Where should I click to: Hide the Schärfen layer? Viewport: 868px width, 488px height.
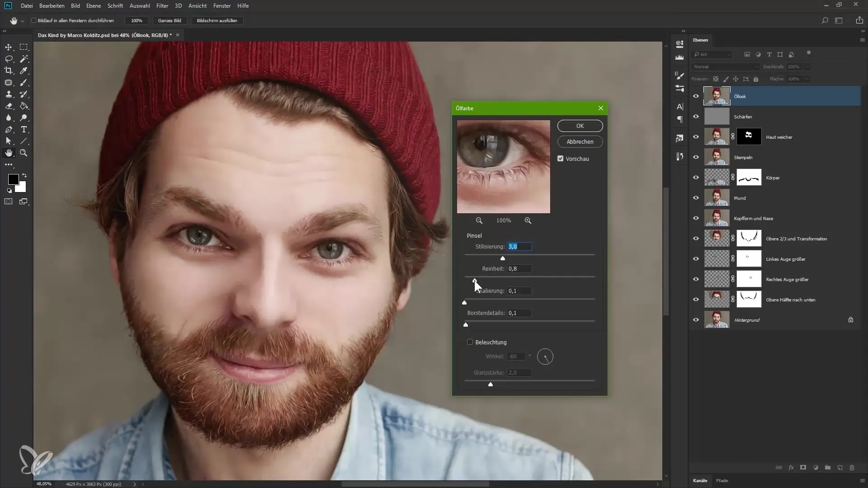tap(696, 117)
